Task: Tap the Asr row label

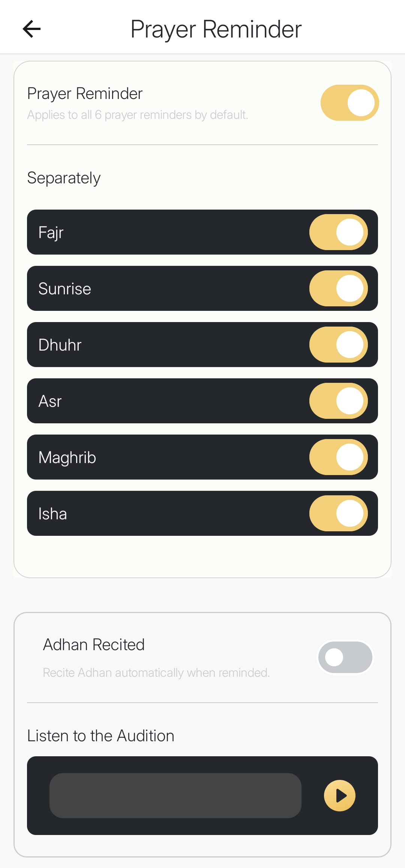Action: coord(50,401)
